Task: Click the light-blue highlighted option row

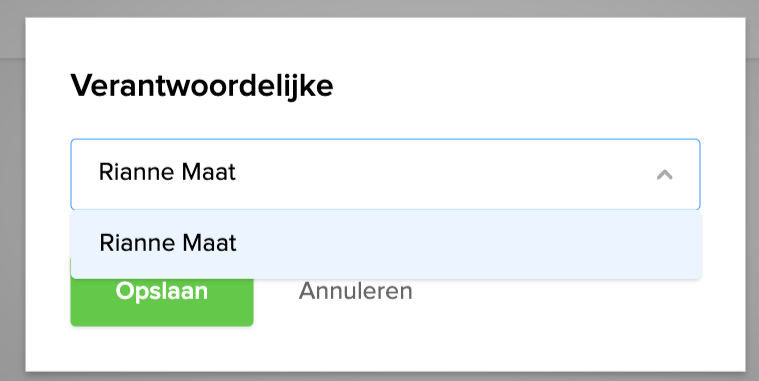Action: click(386, 244)
